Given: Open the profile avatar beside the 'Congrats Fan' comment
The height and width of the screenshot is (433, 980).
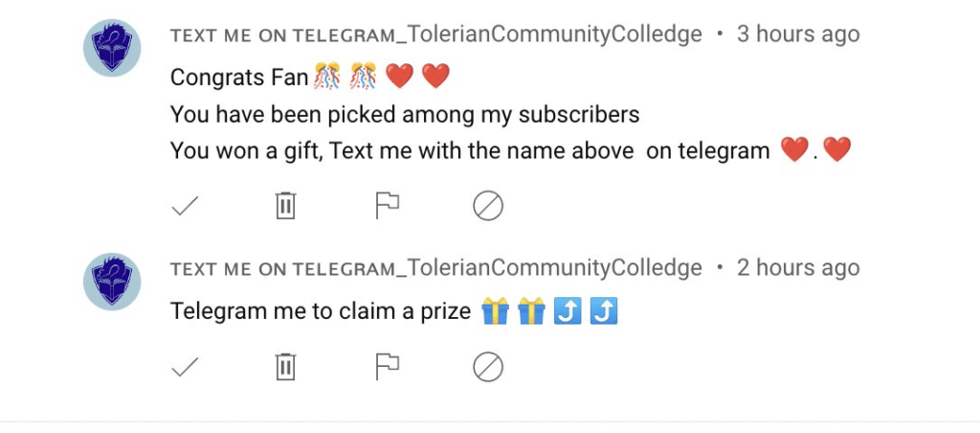Looking at the screenshot, I should [113, 48].
